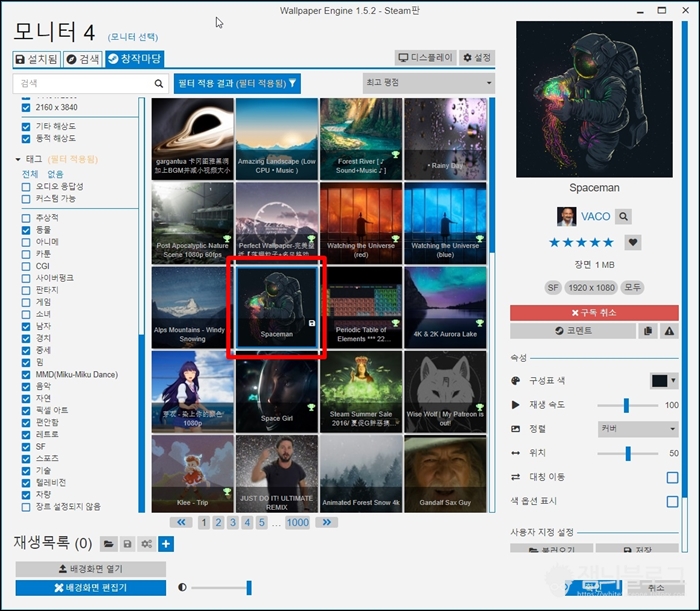Uncheck the 동물 tag checkbox

pos(26,230)
